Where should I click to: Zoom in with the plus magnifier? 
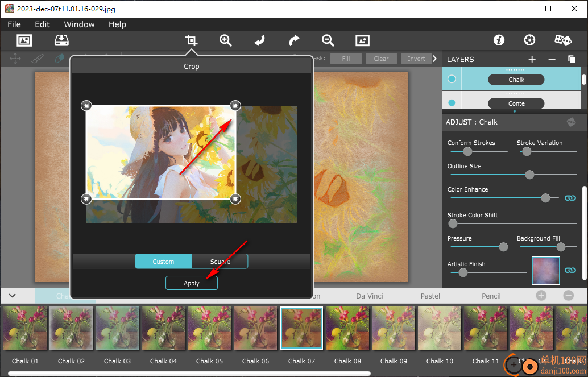pos(226,40)
